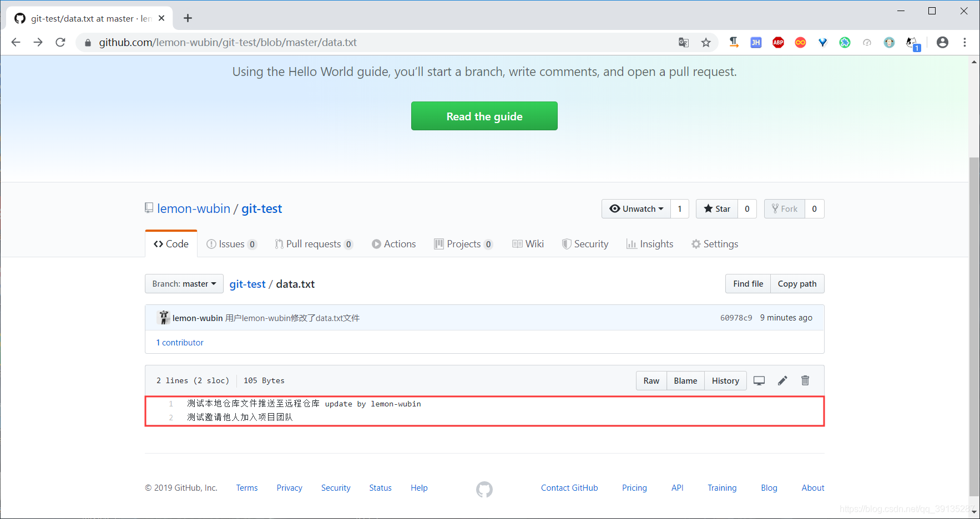The height and width of the screenshot is (519, 980).
Task: Open the Actions tab
Action: (x=394, y=244)
